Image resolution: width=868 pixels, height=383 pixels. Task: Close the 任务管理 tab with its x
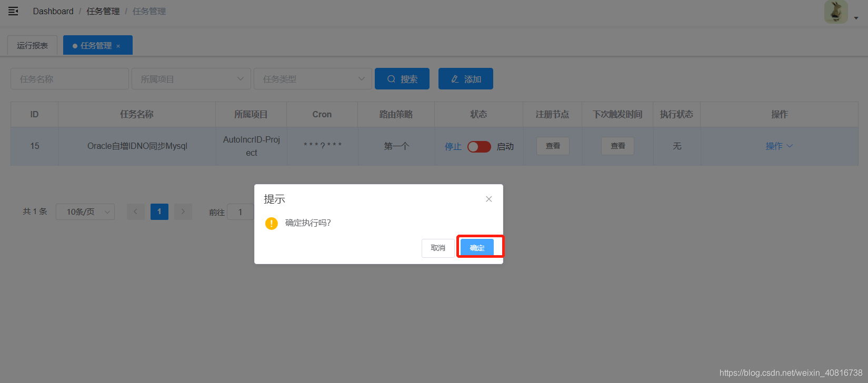pos(118,46)
